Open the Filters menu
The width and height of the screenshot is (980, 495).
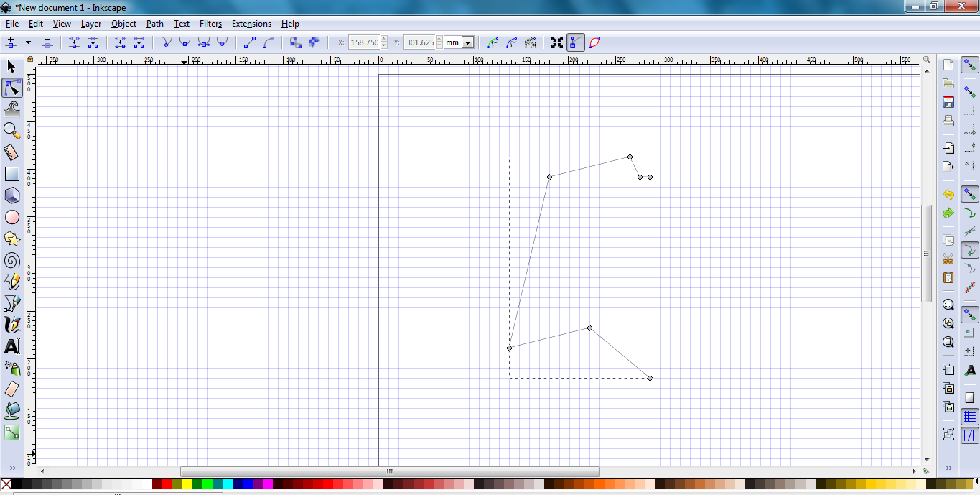211,24
